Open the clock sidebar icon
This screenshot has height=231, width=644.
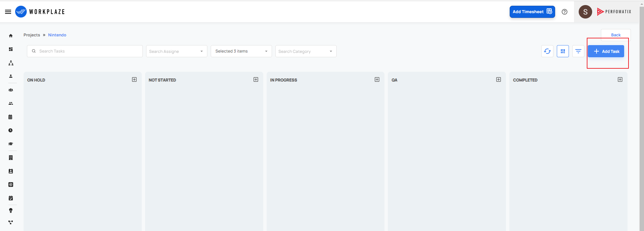coord(10,130)
